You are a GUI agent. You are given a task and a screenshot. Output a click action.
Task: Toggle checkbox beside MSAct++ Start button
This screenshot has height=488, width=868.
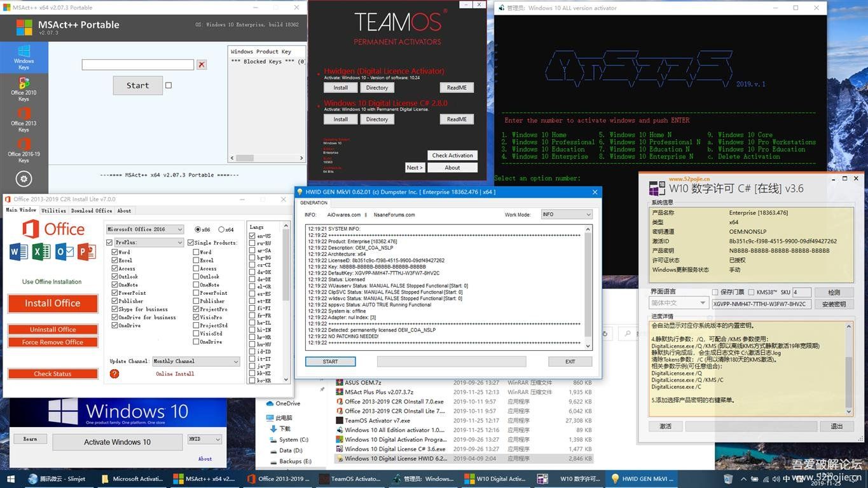point(169,85)
